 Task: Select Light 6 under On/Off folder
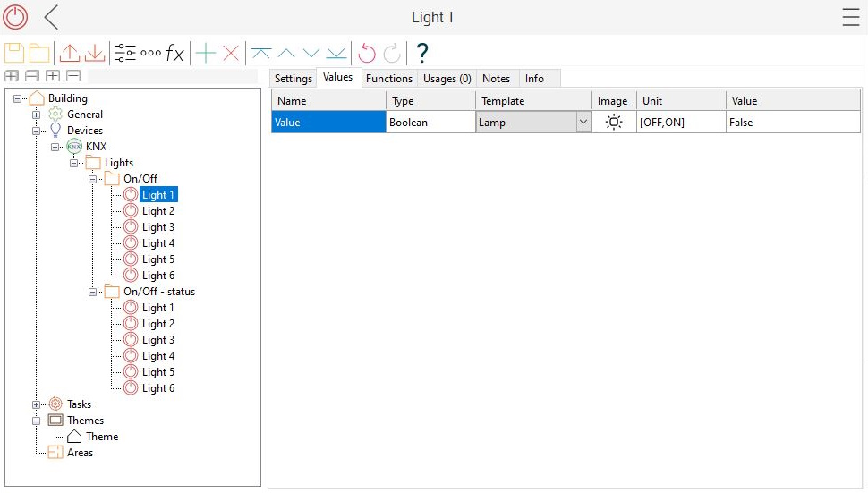coord(158,275)
